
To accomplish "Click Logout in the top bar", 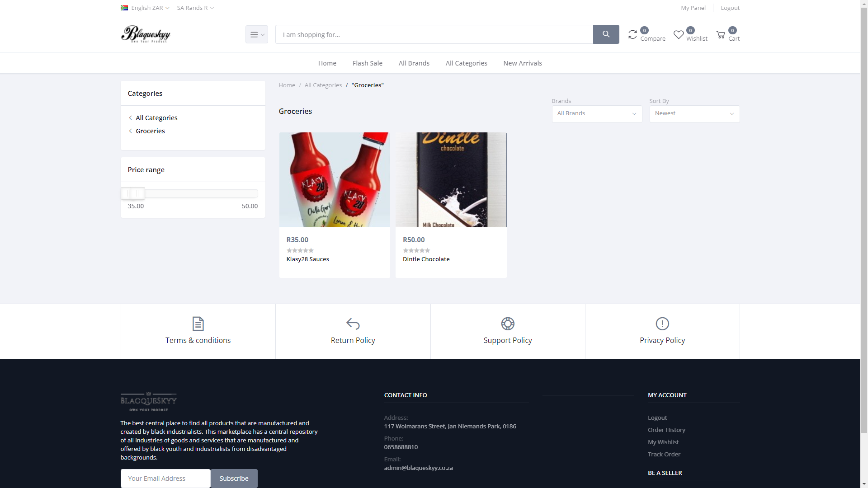I will tap(730, 8).
